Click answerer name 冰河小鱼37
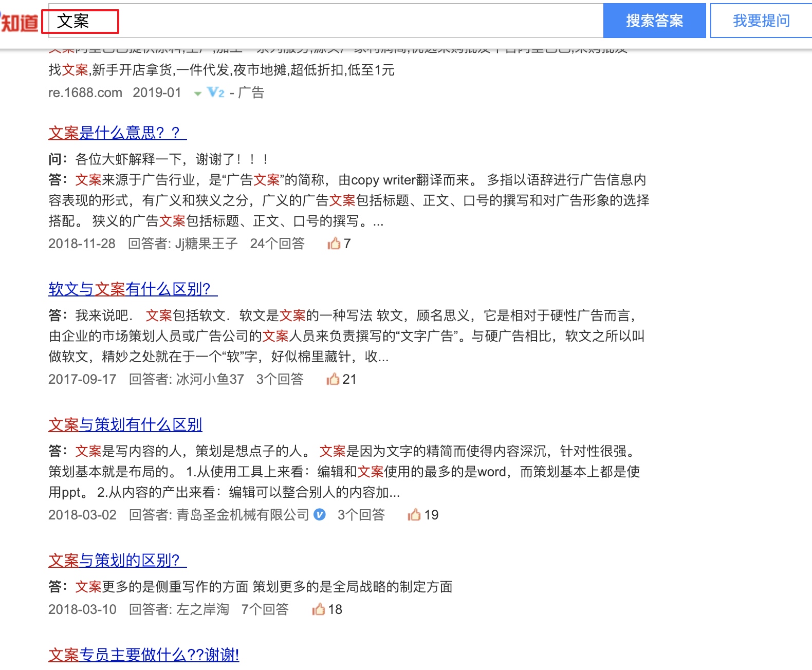The height and width of the screenshot is (670, 812). 210,379
